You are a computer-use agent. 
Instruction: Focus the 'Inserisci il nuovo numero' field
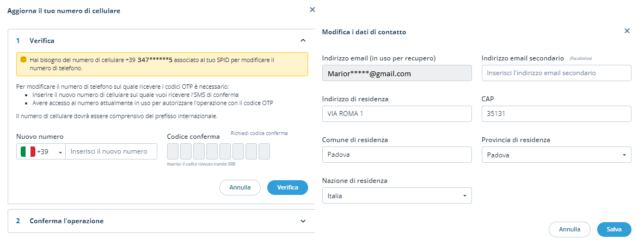pyautogui.click(x=111, y=151)
